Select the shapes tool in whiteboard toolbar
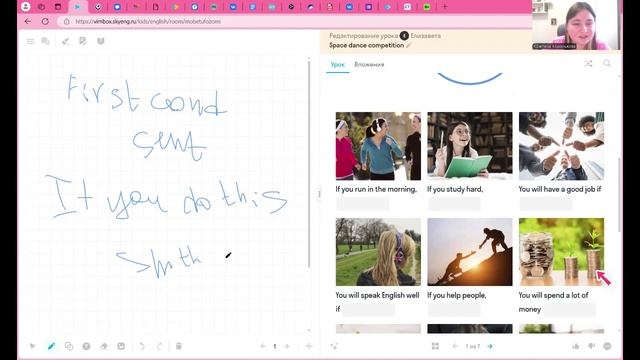 [69, 346]
